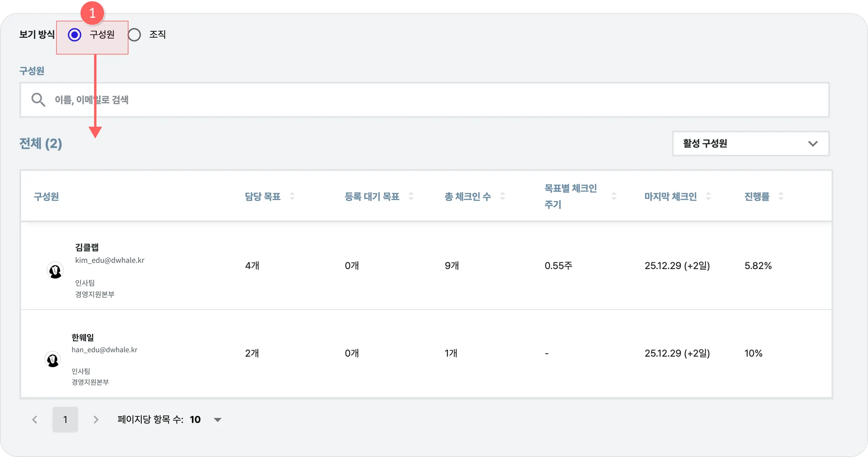Click email han_edu@dwhale.kr
The image size is (868, 457).
click(104, 350)
